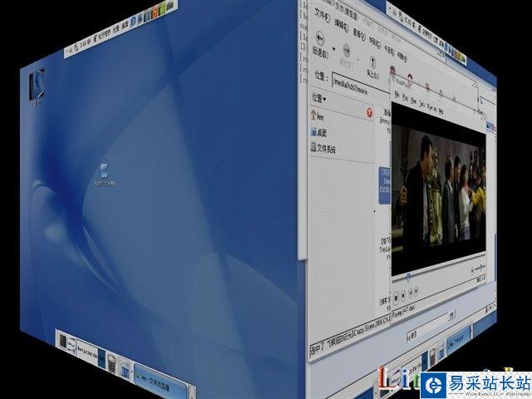532x399 pixels.
Task: Click the file browser status bar text
Action: 350,337
